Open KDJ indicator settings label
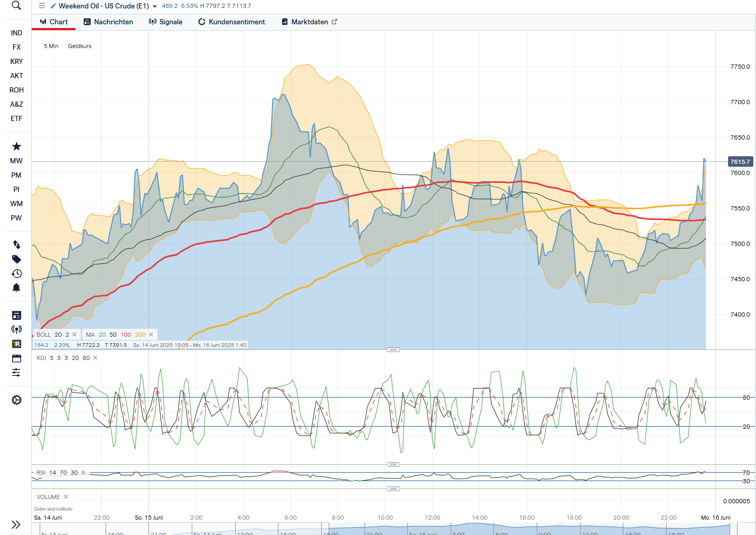The width and height of the screenshot is (756, 535). click(41, 358)
